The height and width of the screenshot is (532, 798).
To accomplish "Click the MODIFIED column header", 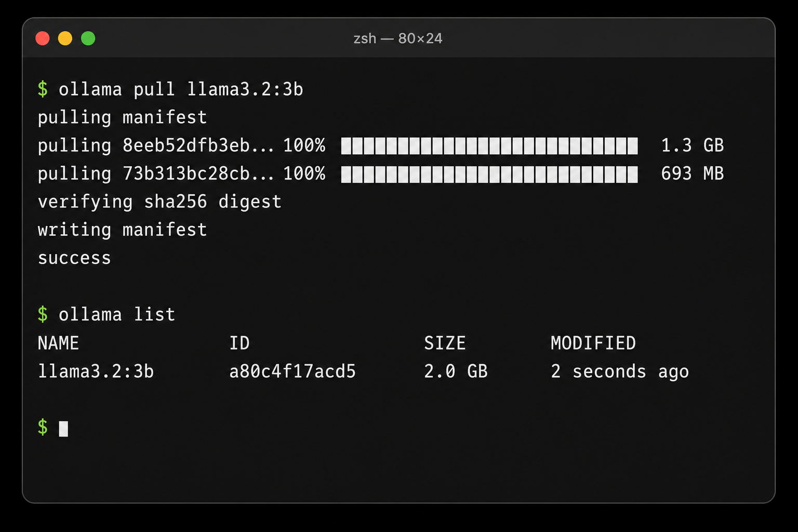I will click(593, 343).
